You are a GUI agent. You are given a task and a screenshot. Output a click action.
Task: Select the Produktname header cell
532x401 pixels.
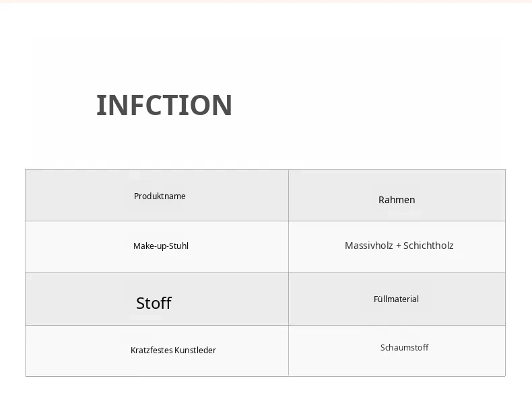tap(157, 195)
